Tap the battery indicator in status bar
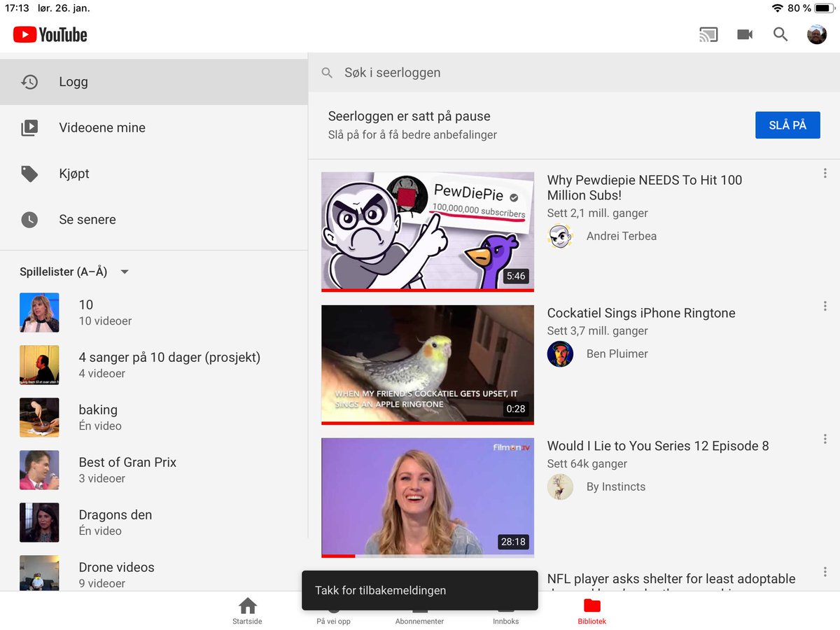This screenshot has height=630, width=840. [x=823, y=8]
